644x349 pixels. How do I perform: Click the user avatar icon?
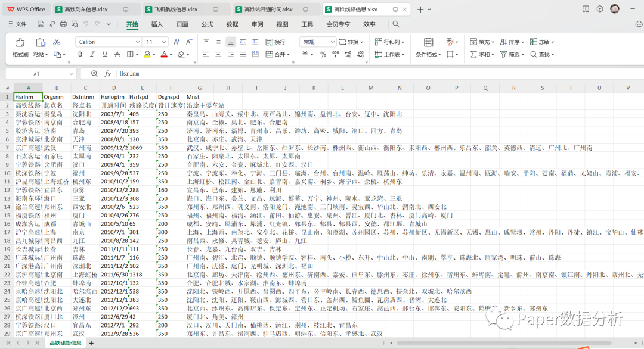pyautogui.click(x=615, y=9)
